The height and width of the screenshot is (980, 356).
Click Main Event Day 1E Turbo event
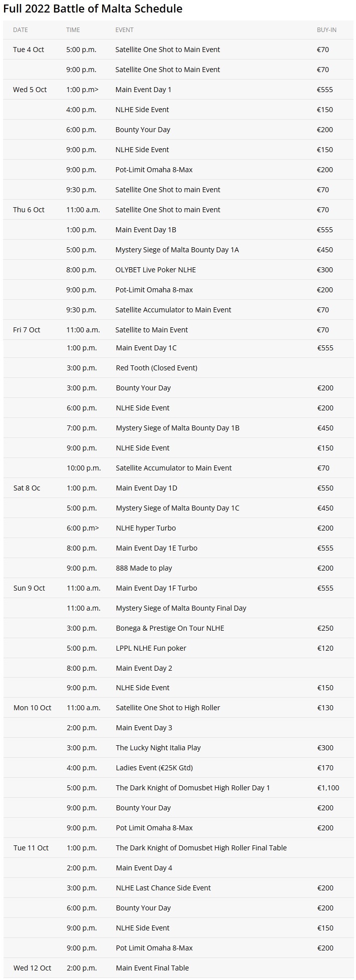click(x=157, y=548)
